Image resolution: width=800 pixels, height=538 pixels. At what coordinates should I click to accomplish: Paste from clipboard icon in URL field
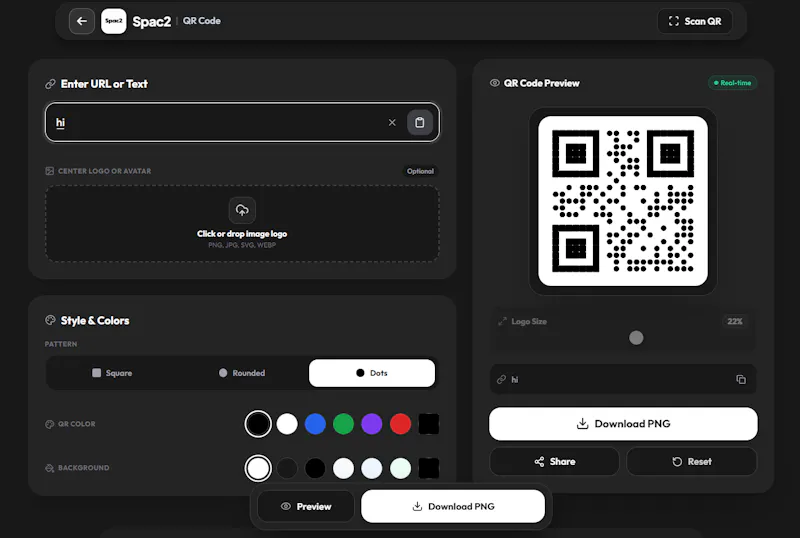pos(419,123)
